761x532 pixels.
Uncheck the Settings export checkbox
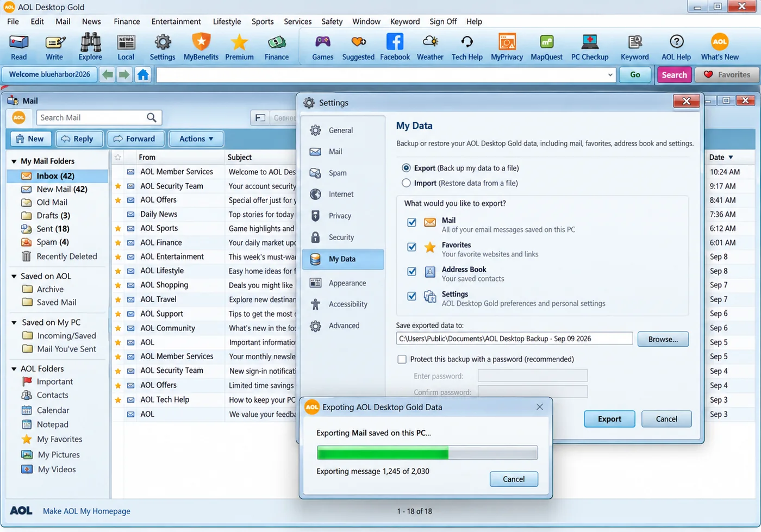(x=412, y=296)
